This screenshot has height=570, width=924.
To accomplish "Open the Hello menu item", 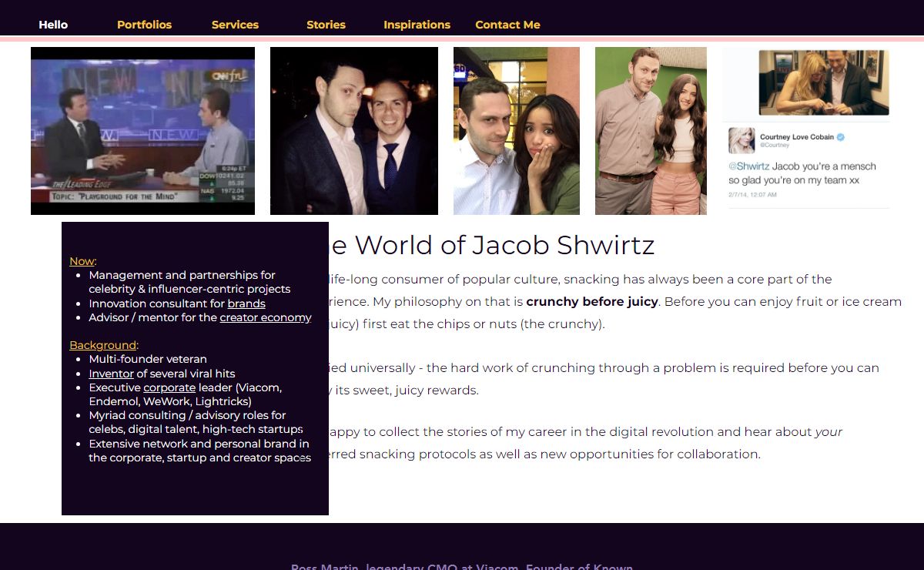I will (53, 25).
